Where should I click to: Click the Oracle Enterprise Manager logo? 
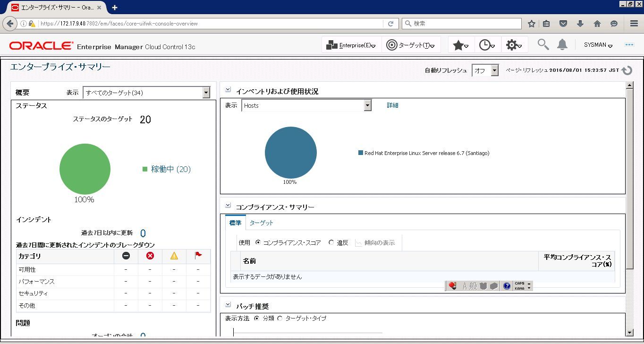coord(102,46)
